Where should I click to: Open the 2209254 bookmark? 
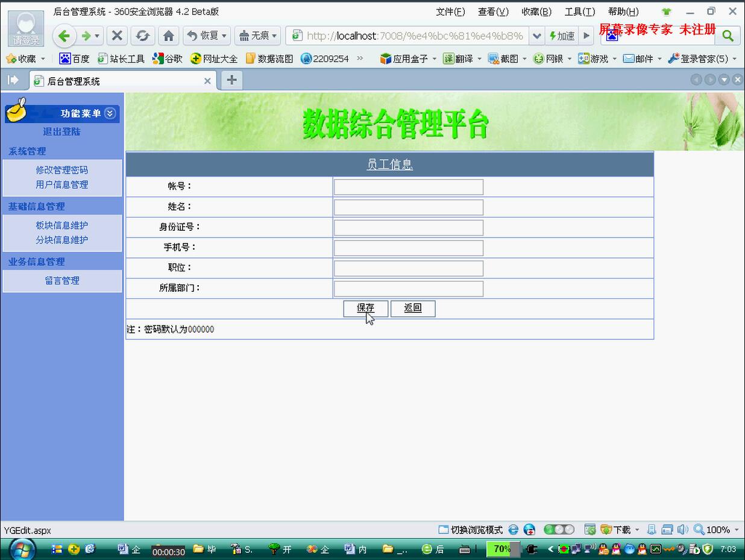coord(325,58)
